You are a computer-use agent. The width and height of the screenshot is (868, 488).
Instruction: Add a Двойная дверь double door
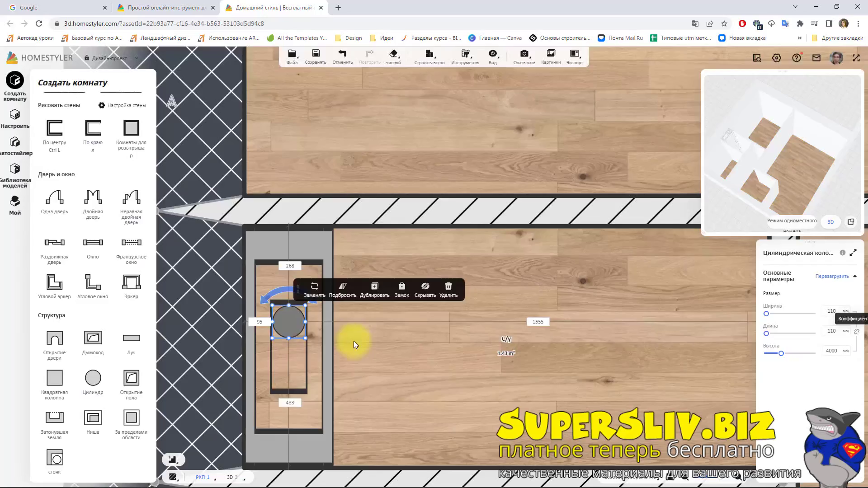coord(93,204)
